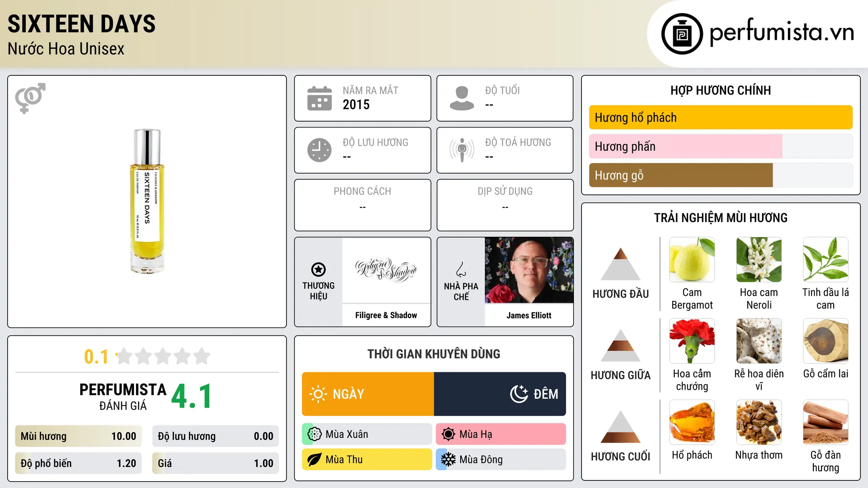The height and width of the screenshot is (488, 868).
Task: Open the James Elliott perfumer name link
Action: (x=529, y=315)
